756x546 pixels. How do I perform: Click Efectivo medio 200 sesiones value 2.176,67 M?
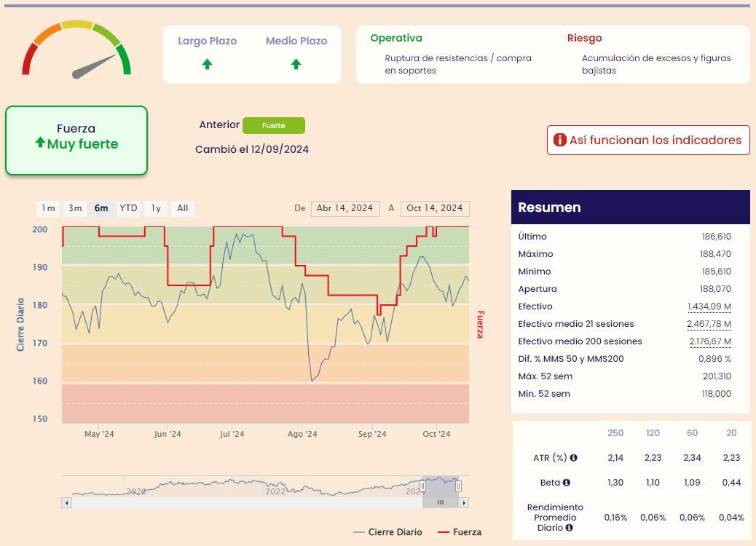(709, 341)
